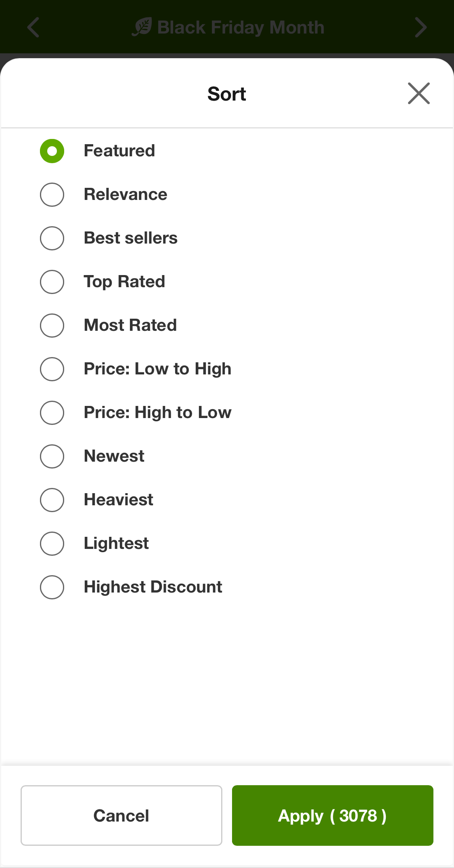Tap the Black Friday Month title
This screenshot has width=454, height=868.
tap(241, 27)
